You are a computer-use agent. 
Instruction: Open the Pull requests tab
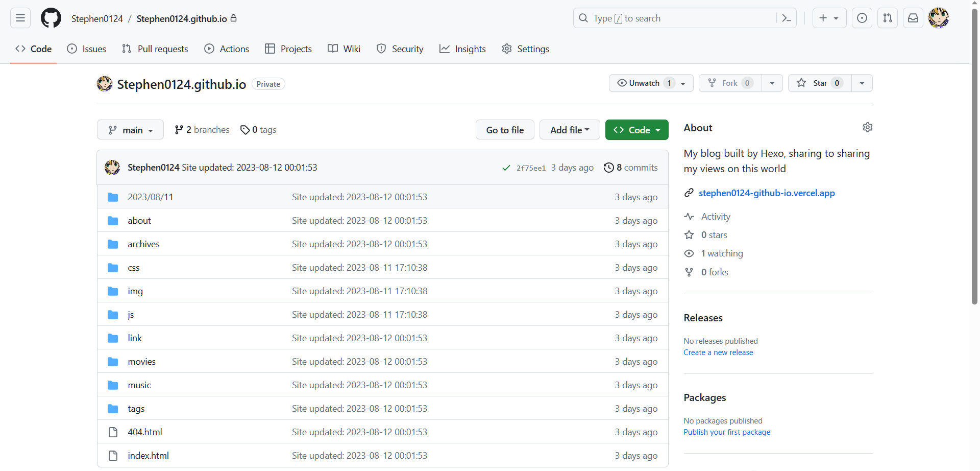pyautogui.click(x=155, y=49)
